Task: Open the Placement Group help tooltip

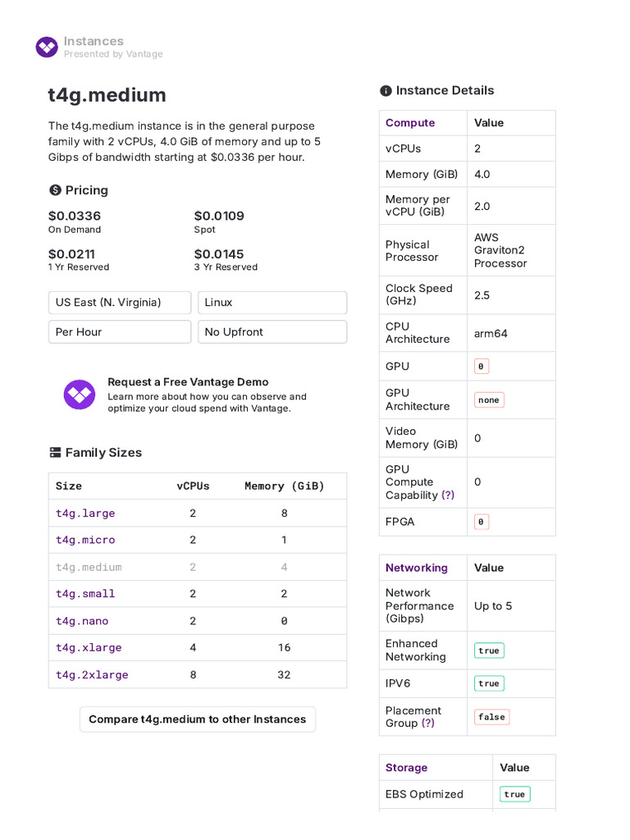Action: click(428, 724)
